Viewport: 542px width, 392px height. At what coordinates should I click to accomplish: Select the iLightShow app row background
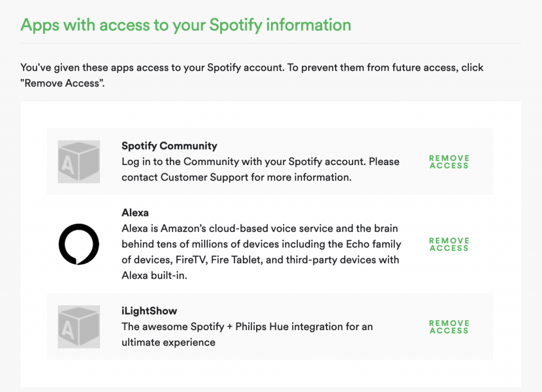pos(270,326)
